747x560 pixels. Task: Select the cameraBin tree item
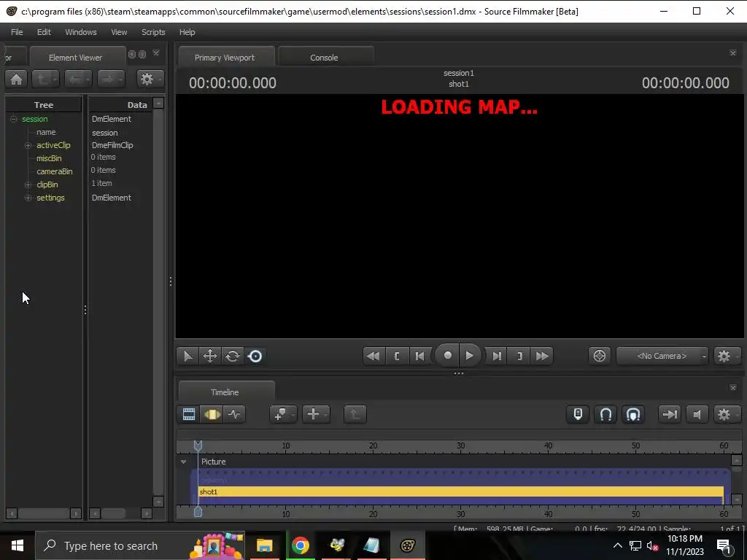point(54,171)
